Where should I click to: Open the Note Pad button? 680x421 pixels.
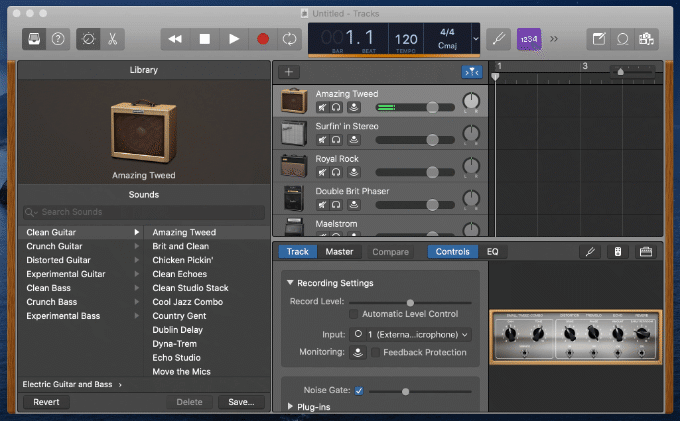pos(598,39)
